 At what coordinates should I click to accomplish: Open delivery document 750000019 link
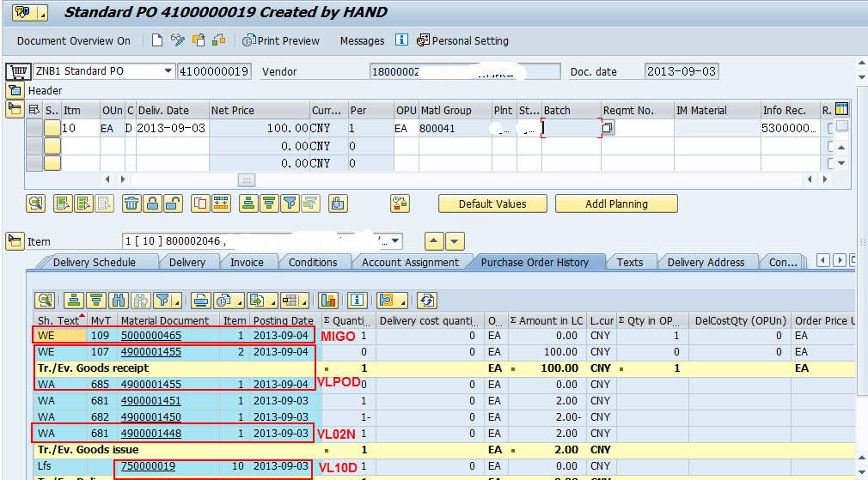coord(149,465)
